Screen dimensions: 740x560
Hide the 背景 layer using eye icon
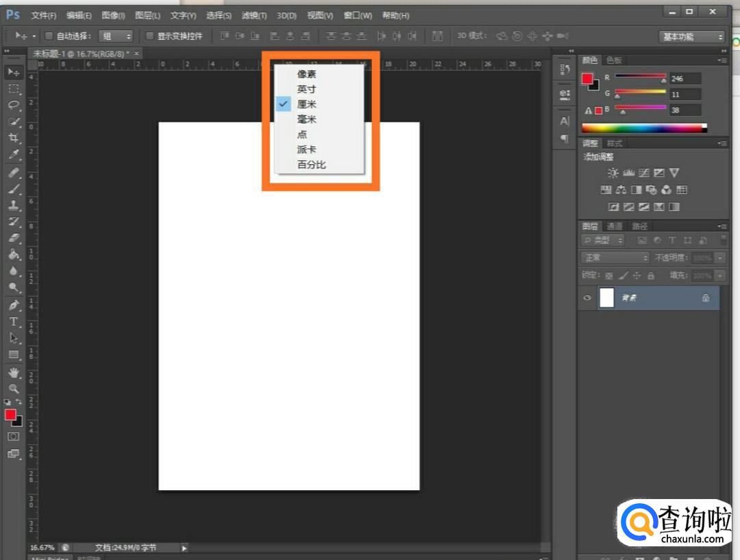[x=587, y=298]
